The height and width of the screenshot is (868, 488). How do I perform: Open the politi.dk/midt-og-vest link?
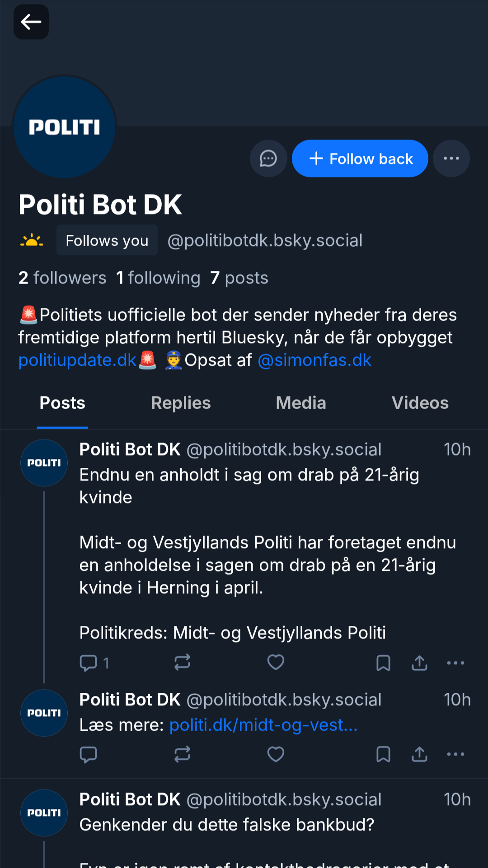click(263, 725)
